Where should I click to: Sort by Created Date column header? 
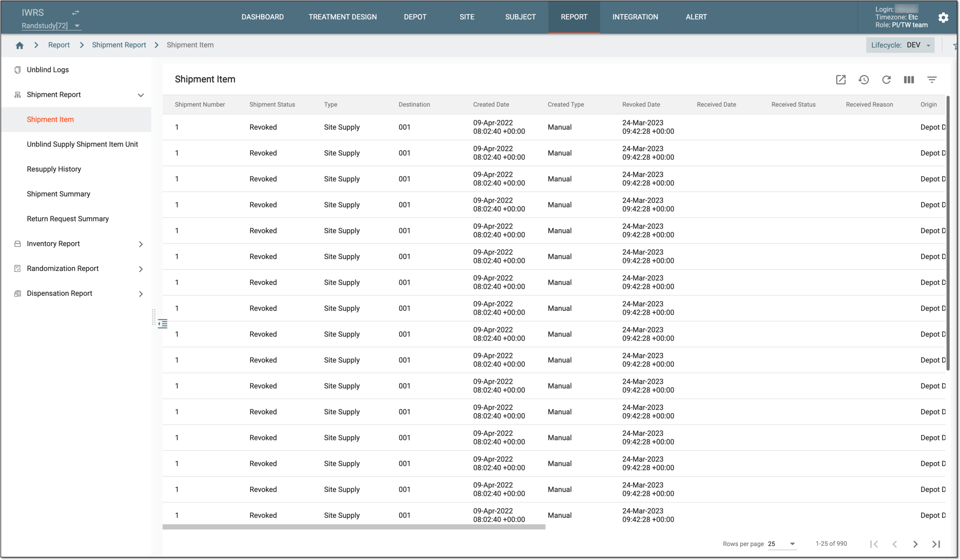coord(491,104)
